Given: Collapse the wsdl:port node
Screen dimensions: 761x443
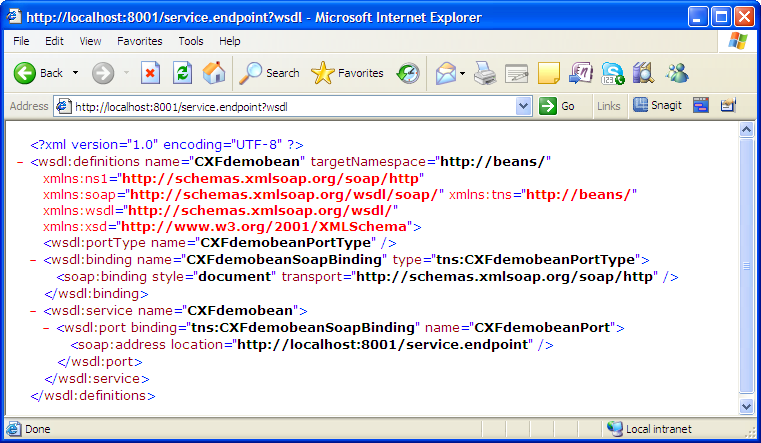Looking at the screenshot, I should 46,328.
